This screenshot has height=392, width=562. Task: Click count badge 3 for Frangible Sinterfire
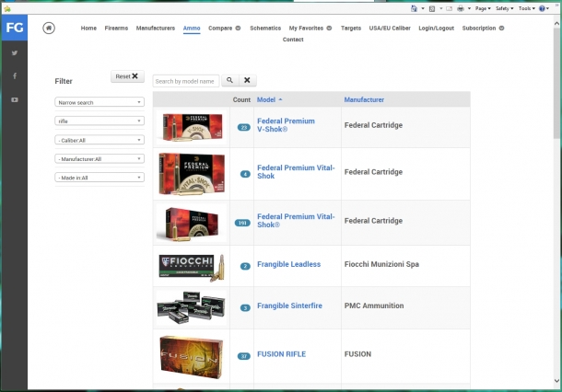tap(245, 307)
